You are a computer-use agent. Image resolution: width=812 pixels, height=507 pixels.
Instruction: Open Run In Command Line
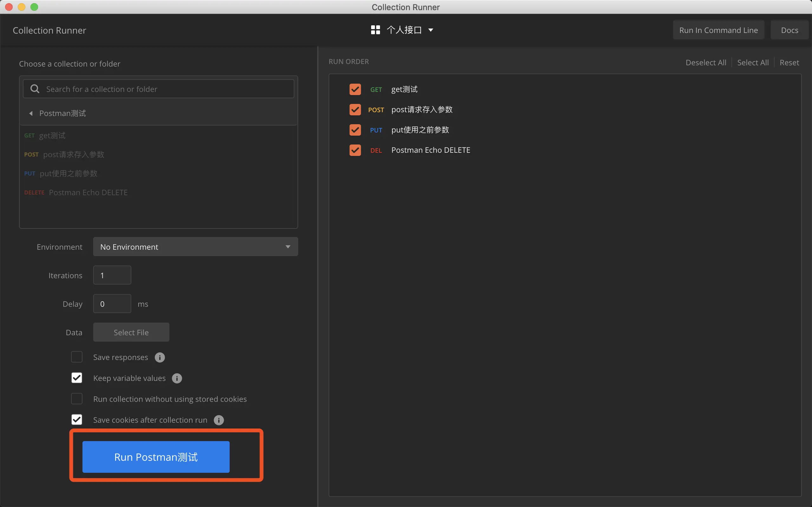point(718,30)
